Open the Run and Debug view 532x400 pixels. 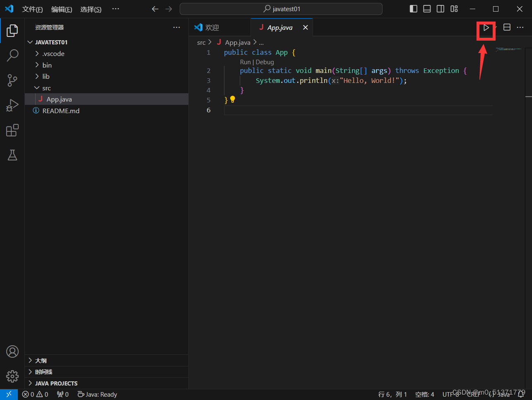[x=12, y=105]
